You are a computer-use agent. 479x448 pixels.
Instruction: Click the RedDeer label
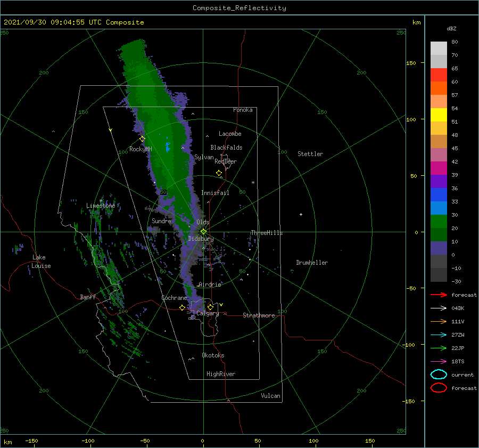(x=226, y=161)
